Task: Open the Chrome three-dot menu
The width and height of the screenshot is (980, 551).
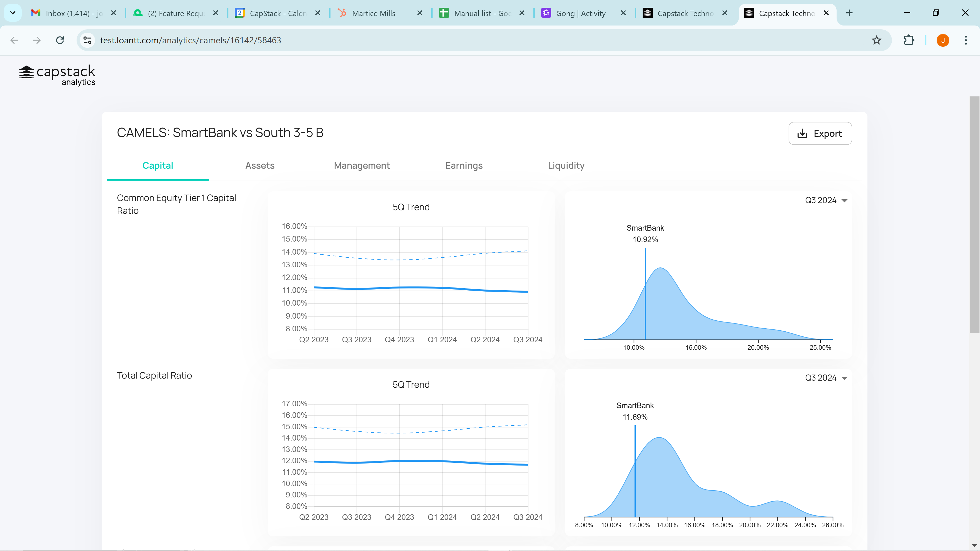Action: tap(965, 40)
